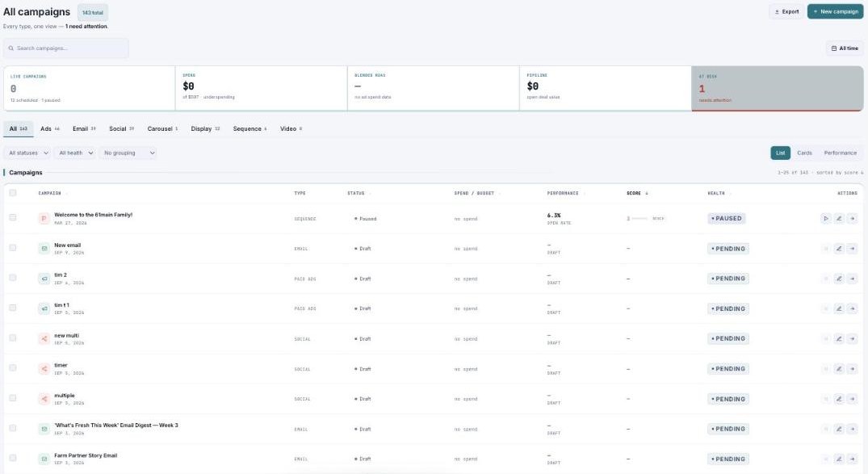Click the score bar for Welcome to the 61main Family

point(639,219)
